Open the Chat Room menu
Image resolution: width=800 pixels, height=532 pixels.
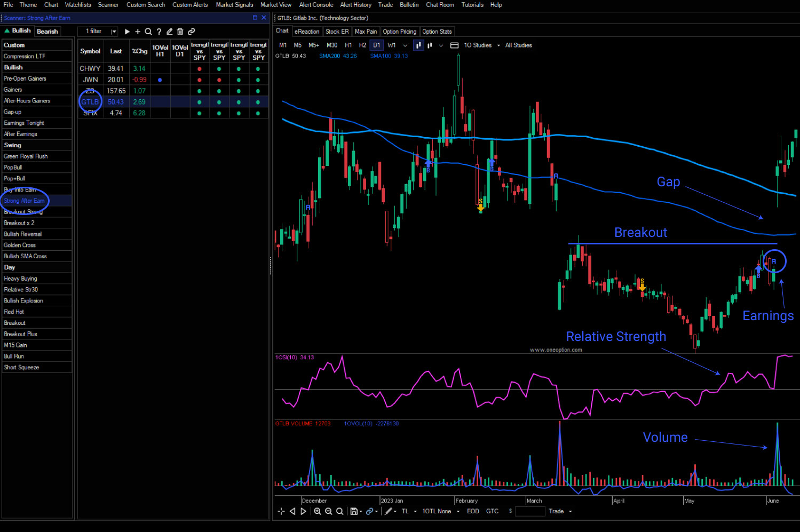[x=440, y=5]
